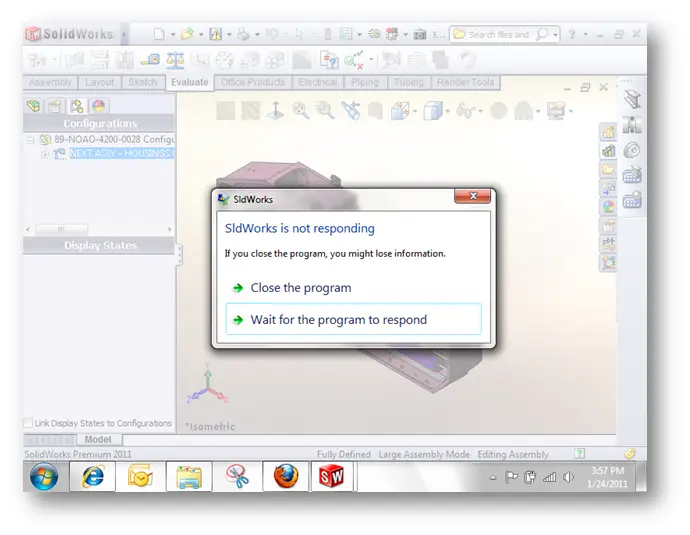This screenshot has width=690, height=535.
Task: Switch to the Sketch tab
Action: pyautogui.click(x=143, y=82)
